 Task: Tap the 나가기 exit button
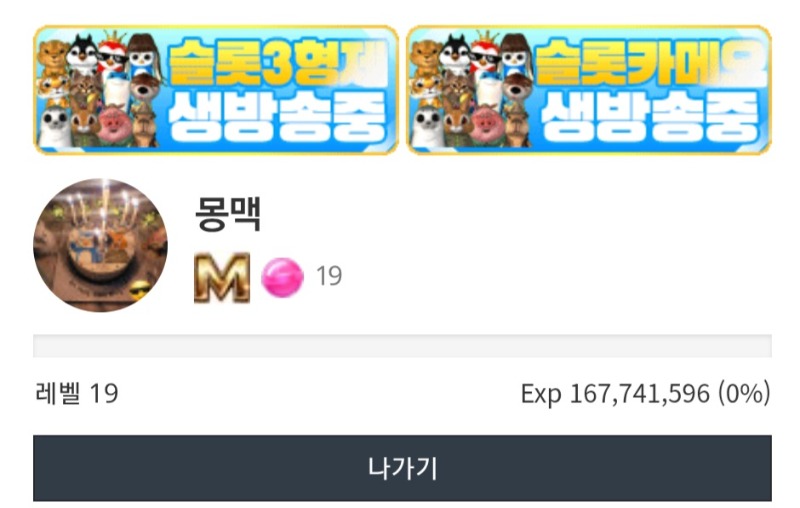[402, 468]
